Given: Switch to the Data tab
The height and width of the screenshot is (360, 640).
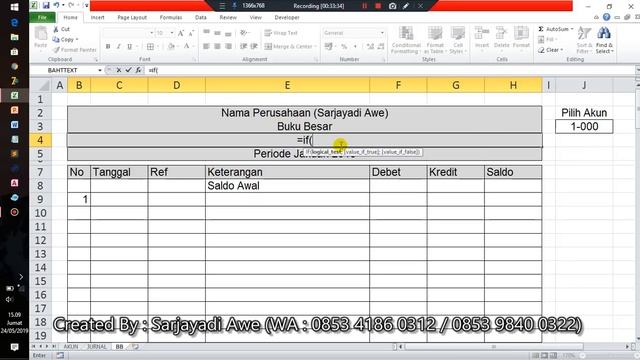Looking at the screenshot, I should [x=200, y=18].
